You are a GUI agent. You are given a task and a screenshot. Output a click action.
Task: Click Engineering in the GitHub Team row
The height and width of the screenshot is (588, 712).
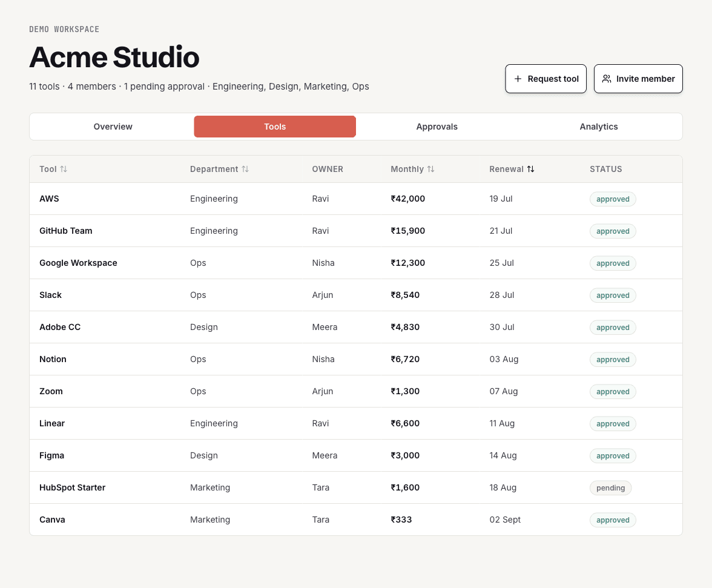click(214, 231)
